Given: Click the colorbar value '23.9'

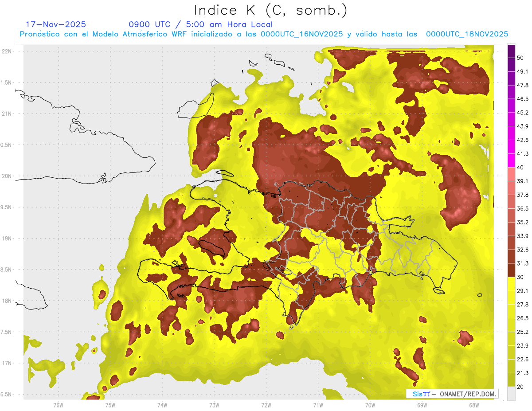Looking at the screenshot, I should point(523,346).
